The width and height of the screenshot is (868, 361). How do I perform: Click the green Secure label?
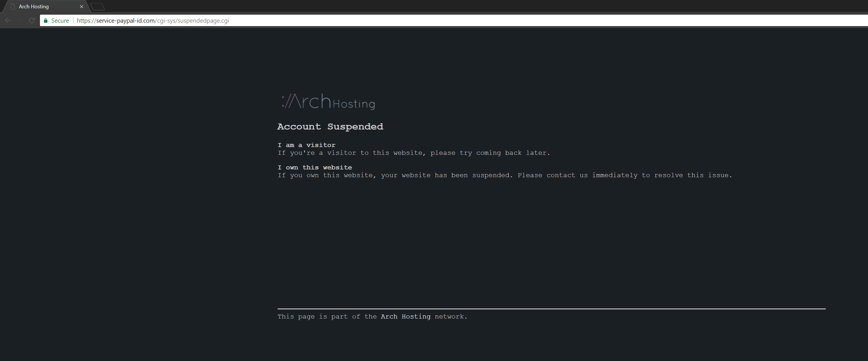[x=60, y=21]
